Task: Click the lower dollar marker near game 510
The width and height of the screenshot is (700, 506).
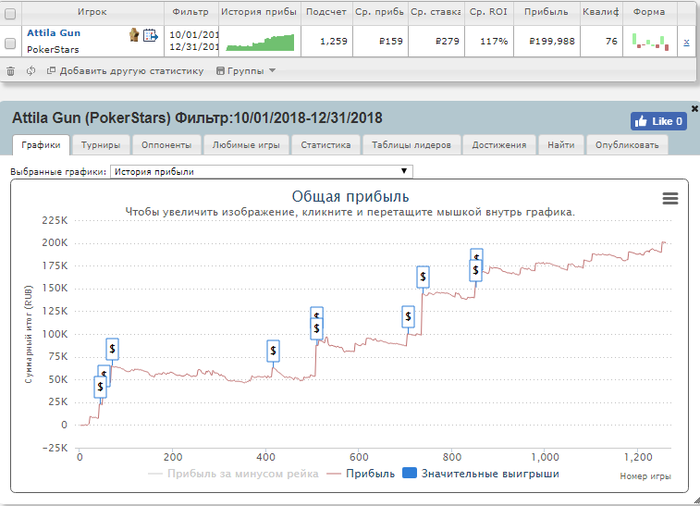Action: (317, 329)
